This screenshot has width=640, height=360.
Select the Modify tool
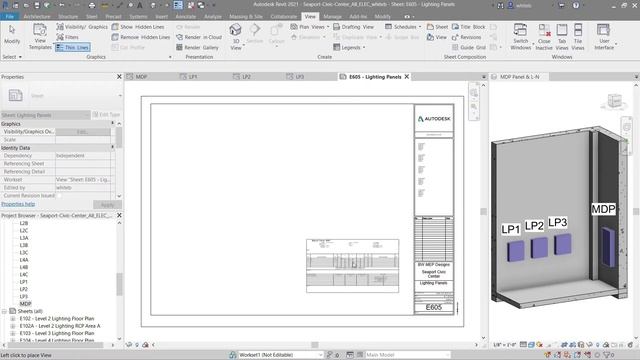(12, 34)
